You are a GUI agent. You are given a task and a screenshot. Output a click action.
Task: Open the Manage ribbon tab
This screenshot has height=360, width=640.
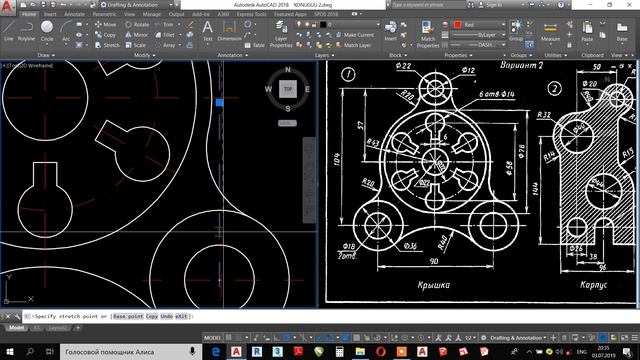coord(152,14)
